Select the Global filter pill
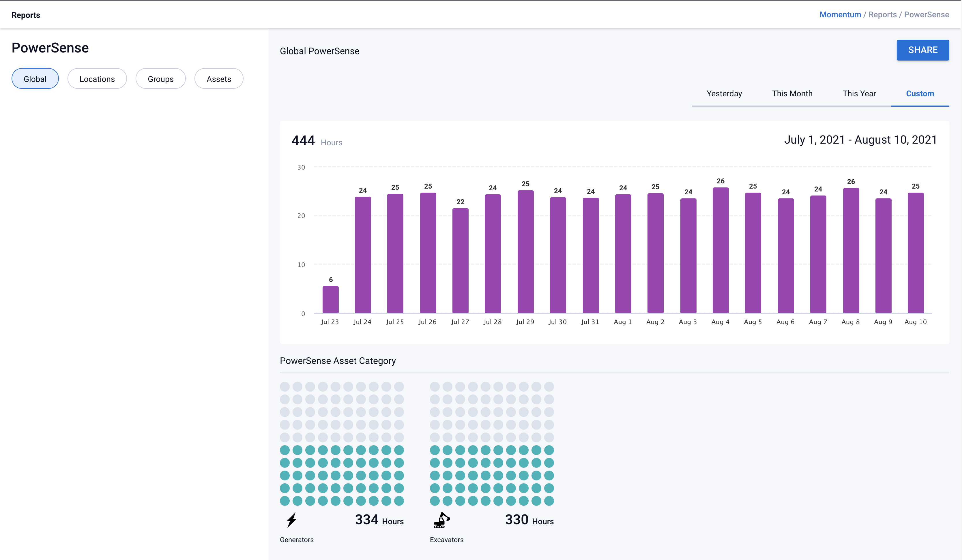The image size is (962, 560). point(35,79)
